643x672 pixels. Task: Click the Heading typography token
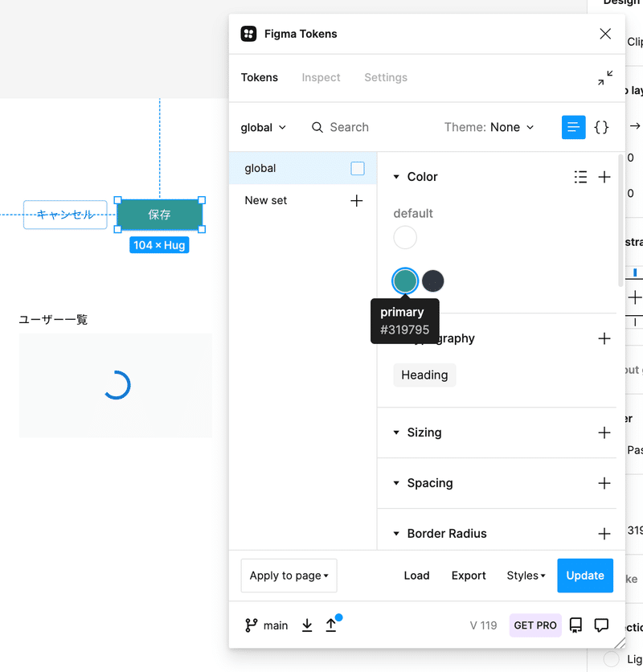(424, 375)
